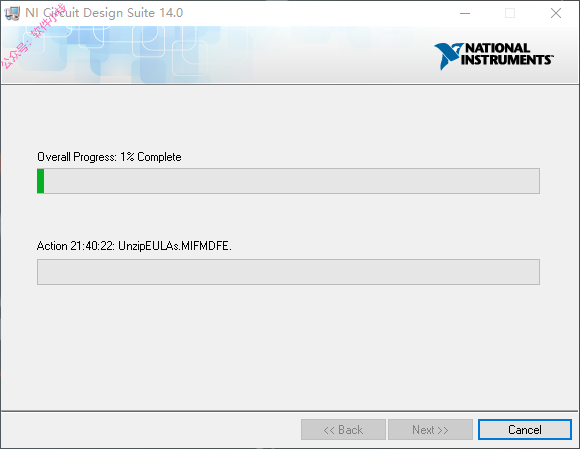The height and width of the screenshot is (449, 580).
Task: Close the NI Circuit Design Suite installer
Action: 556,13
